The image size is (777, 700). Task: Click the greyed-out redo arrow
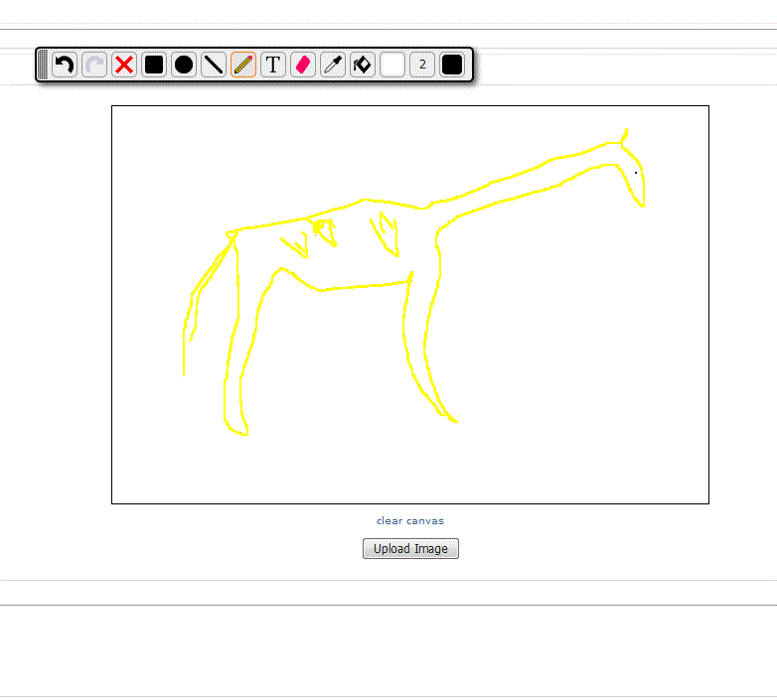[x=94, y=66]
